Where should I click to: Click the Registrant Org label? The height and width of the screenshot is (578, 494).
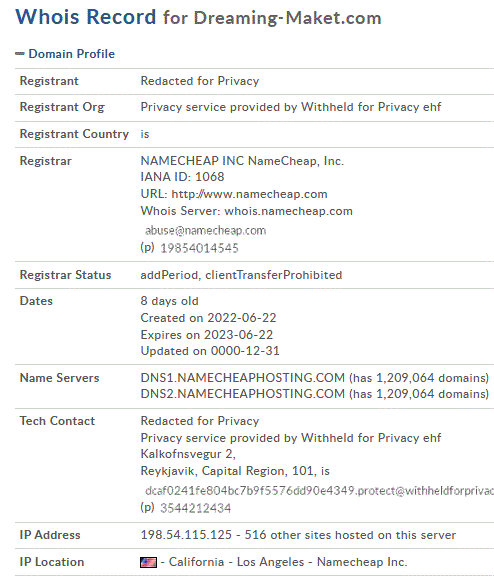coord(62,107)
